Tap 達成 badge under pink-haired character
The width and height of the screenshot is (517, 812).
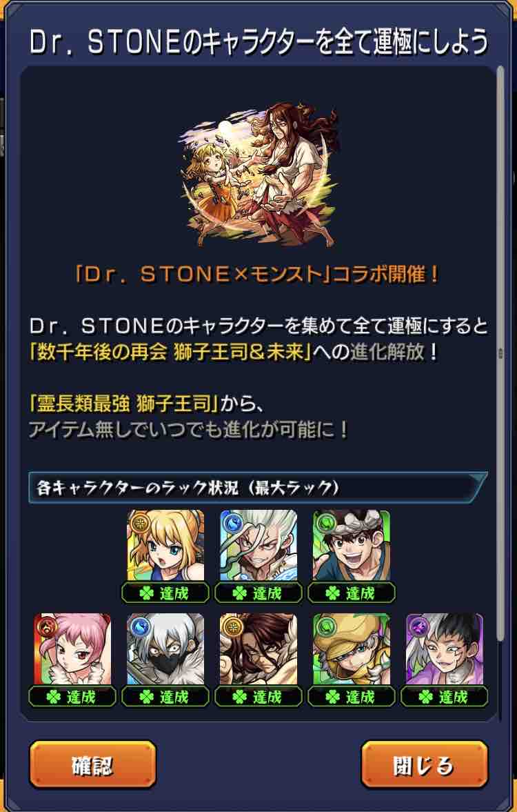(72, 697)
